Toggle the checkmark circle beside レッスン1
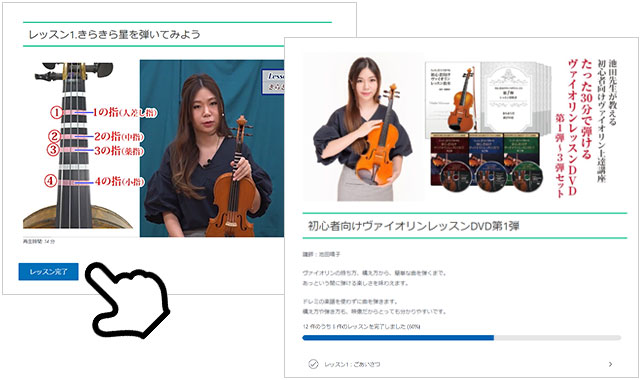The width and height of the screenshot is (640, 380). click(313, 364)
